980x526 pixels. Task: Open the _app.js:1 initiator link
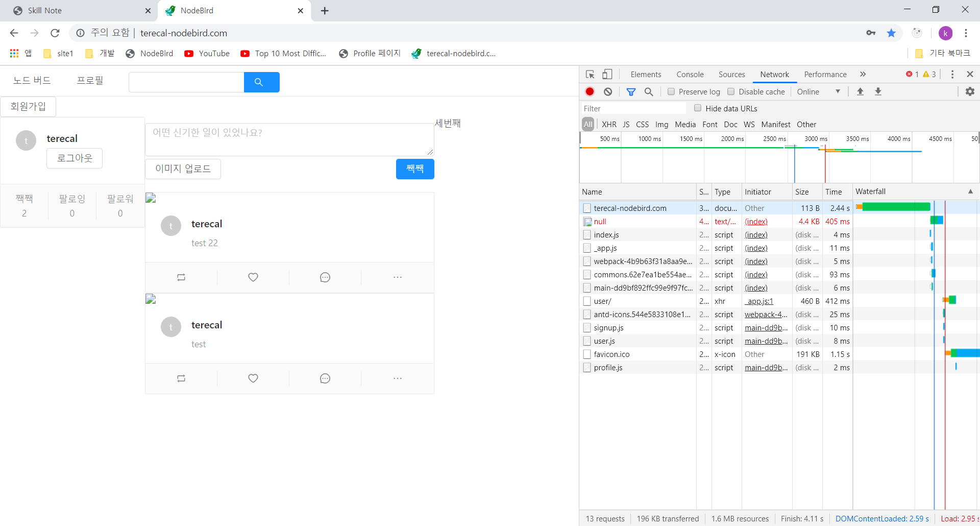(759, 301)
